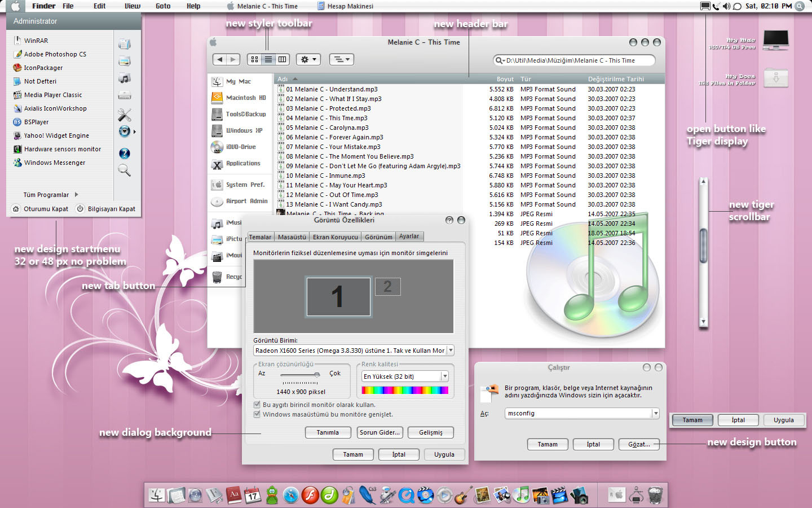Click the Sorun Gider... button

click(x=379, y=432)
